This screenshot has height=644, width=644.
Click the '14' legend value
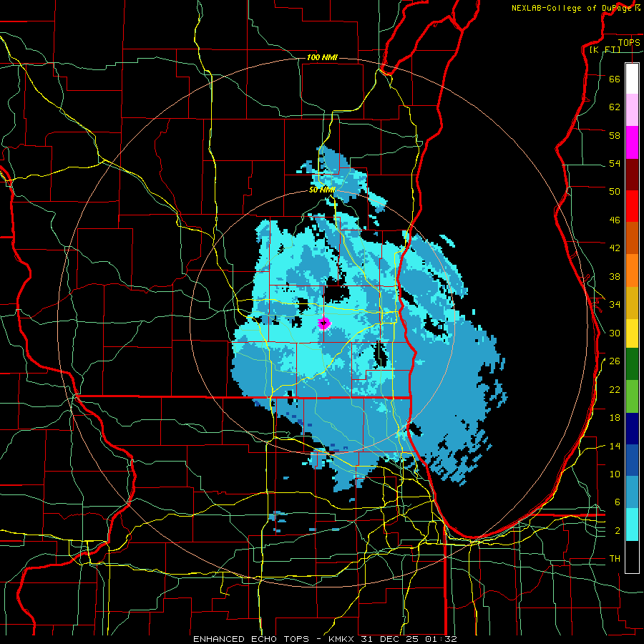tap(615, 446)
